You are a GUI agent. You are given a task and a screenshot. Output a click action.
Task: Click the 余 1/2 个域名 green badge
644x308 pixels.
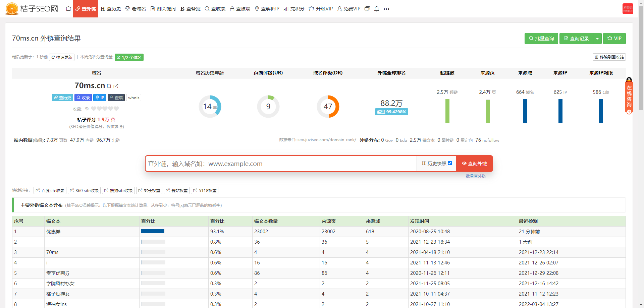click(x=129, y=57)
